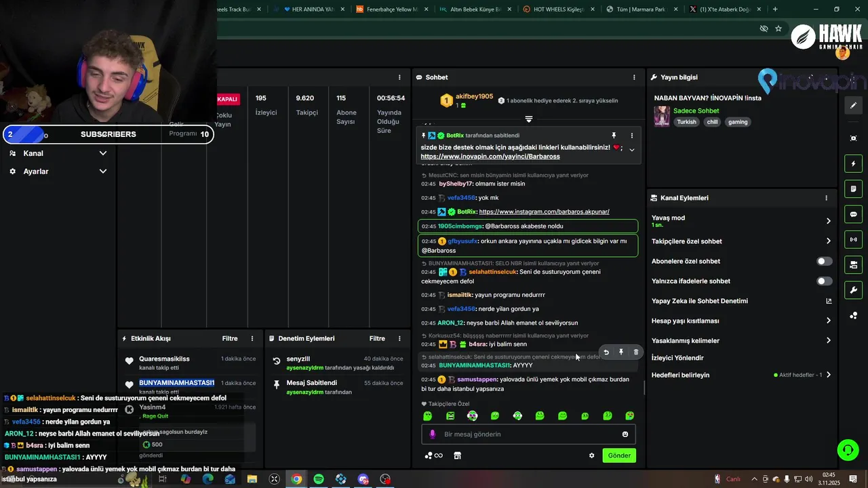Open emoji picker in chat input
868x488 pixels.
pos(625,434)
